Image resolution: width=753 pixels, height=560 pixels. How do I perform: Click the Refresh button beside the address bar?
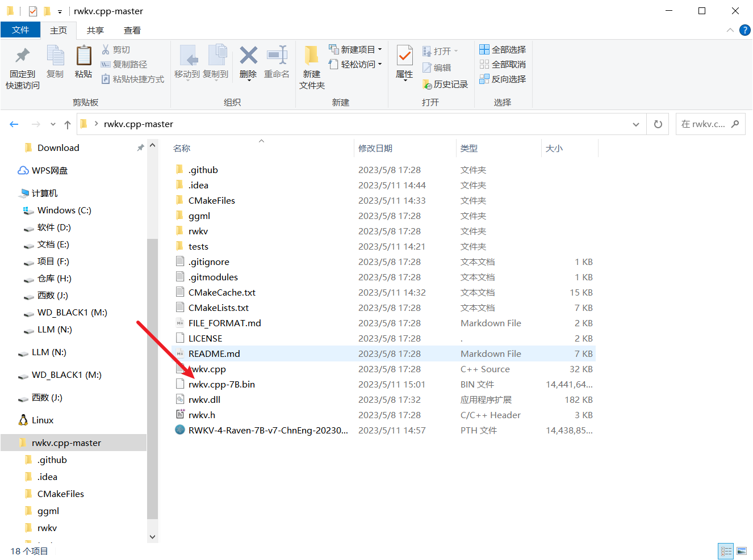pyautogui.click(x=658, y=124)
